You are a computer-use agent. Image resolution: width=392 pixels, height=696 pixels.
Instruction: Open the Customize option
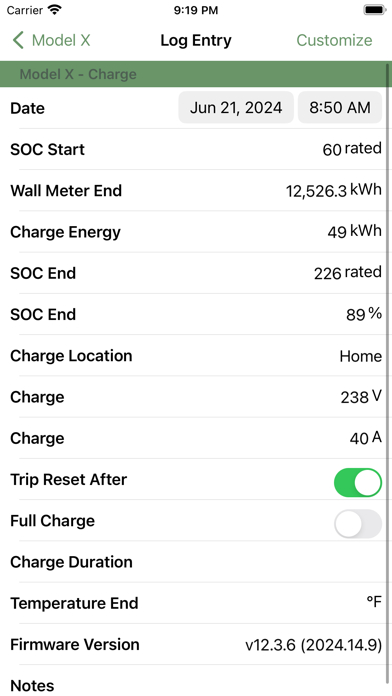(x=334, y=40)
